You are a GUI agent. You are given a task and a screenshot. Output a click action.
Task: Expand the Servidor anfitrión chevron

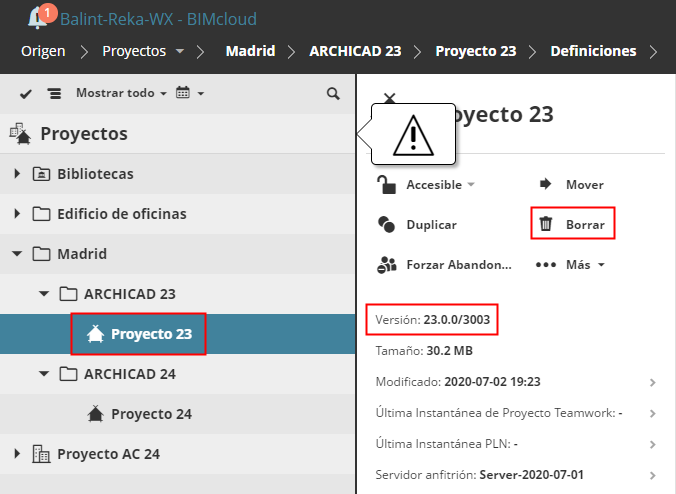(653, 476)
